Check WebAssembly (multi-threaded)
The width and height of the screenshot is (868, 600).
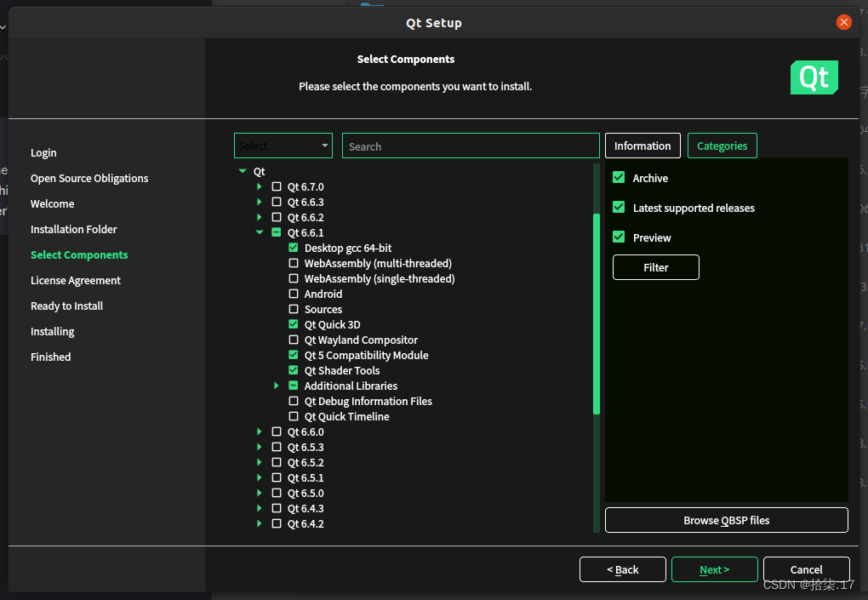(x=293, y=263)
